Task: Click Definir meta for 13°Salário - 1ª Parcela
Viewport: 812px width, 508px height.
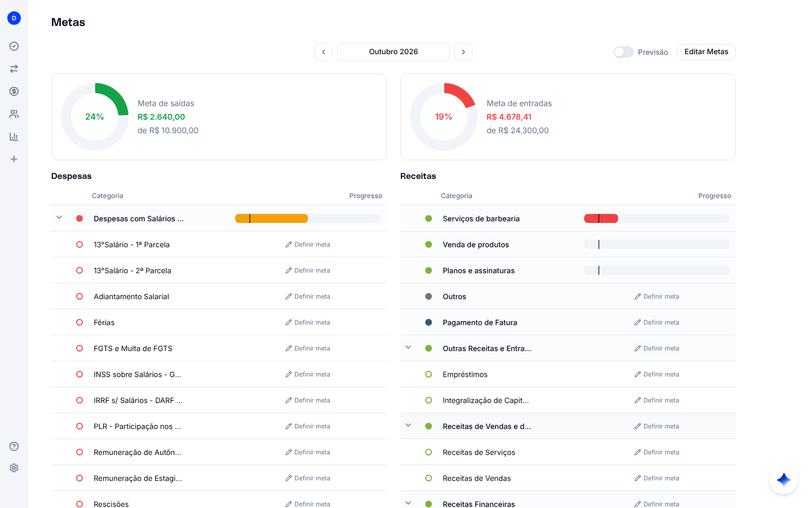Action: 308,245
